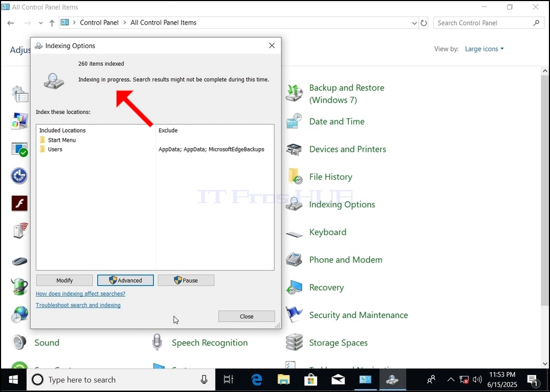Viewport: 550px width, 392px height.
Task: Click the taskbar 'Type here to search' box
Action: pyautogui.click(x=121, y=380)
